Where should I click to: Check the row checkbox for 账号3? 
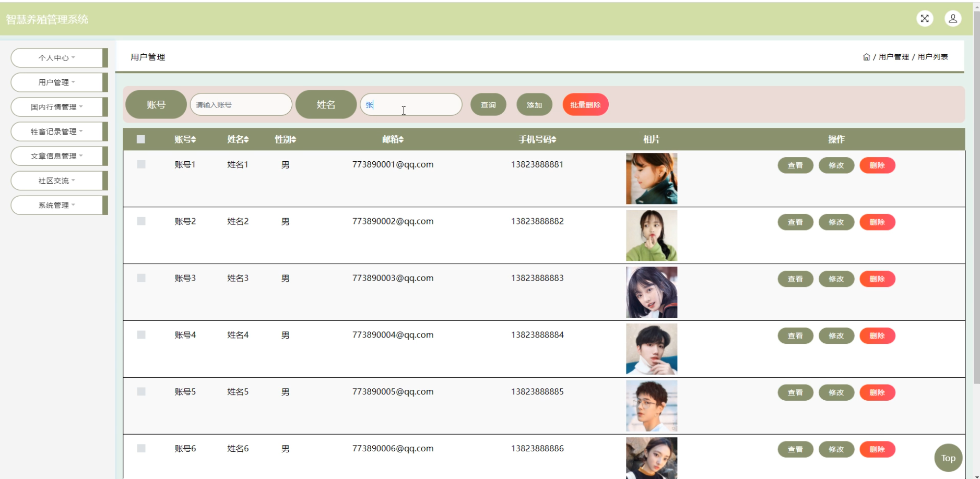(141, 278)
